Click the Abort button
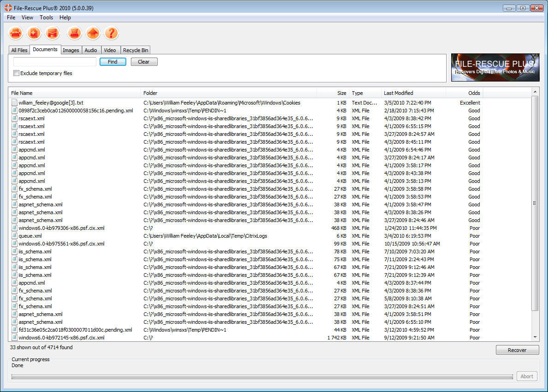 pyautogui.click(x=527, y=376)
